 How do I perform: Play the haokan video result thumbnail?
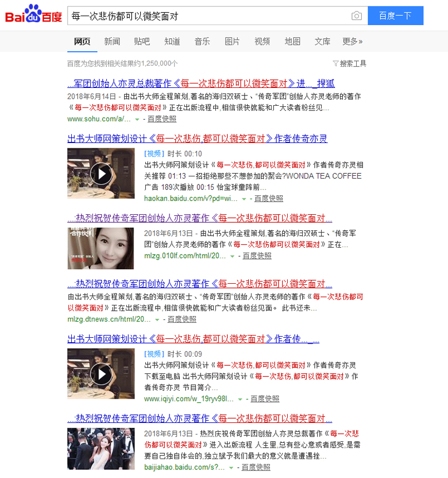[101, 174]
